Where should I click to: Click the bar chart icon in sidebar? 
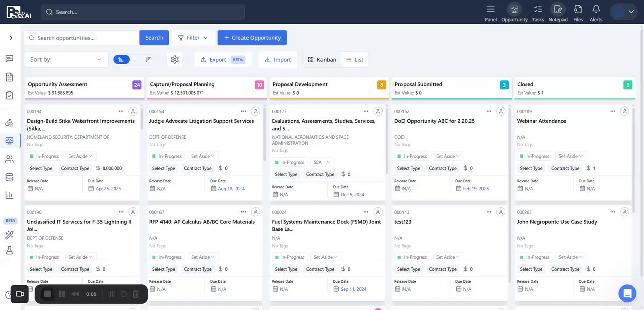point(9,195)
